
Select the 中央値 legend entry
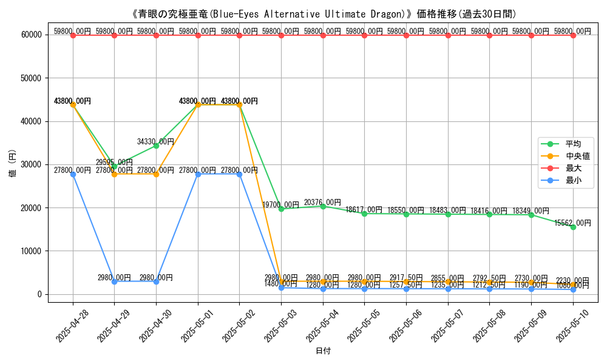(578, 157)
